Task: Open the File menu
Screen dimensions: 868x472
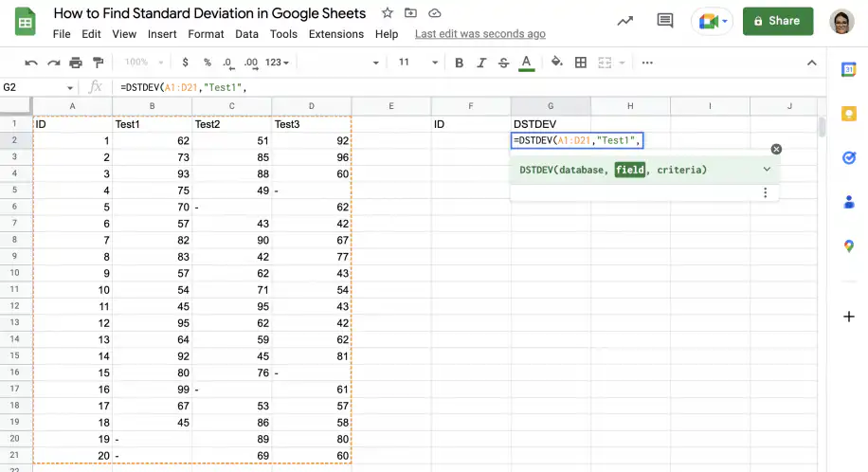Action: 62,34
